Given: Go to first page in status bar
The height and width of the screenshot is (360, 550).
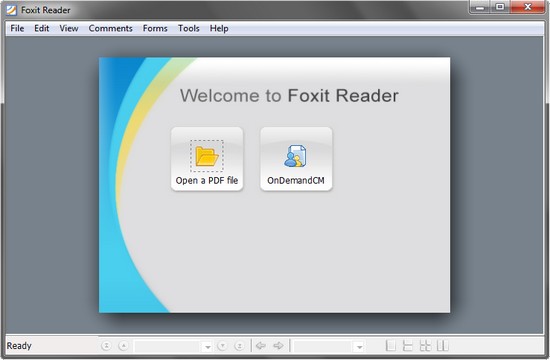Looking at the screenshot, I should (x=106, y=346).
